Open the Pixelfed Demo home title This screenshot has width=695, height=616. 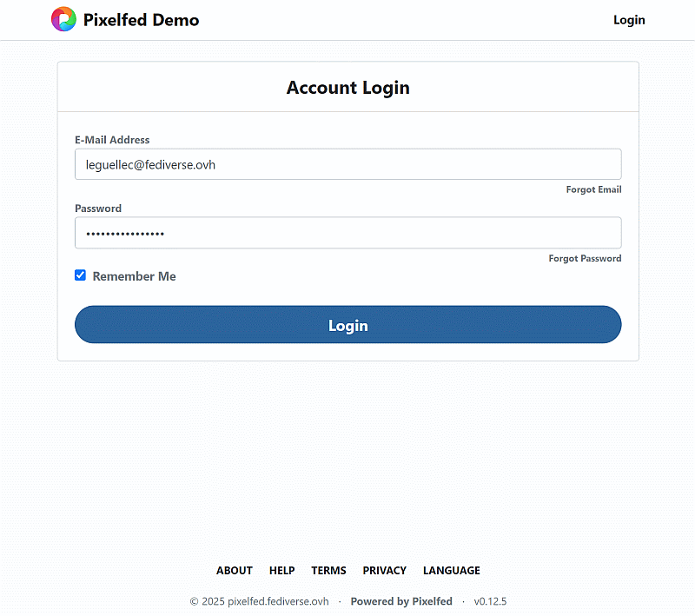[141, 20]
